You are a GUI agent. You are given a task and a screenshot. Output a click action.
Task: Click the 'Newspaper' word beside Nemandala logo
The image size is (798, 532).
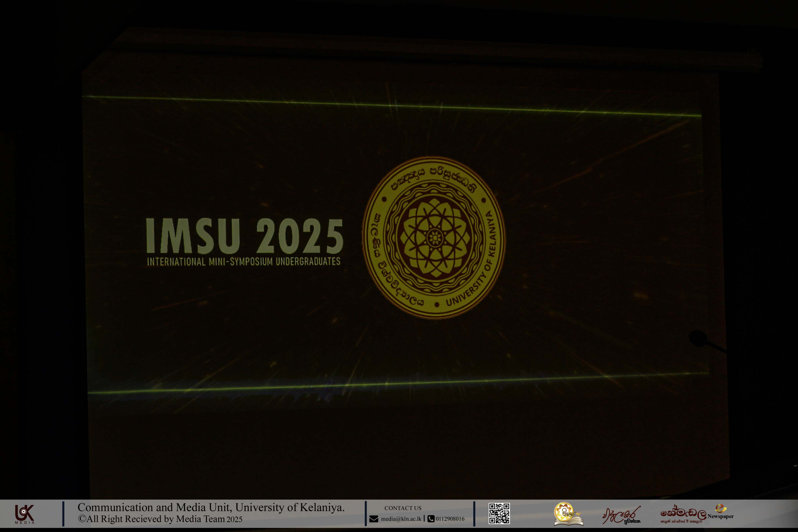pyautogui.click(x=721, y=516)
